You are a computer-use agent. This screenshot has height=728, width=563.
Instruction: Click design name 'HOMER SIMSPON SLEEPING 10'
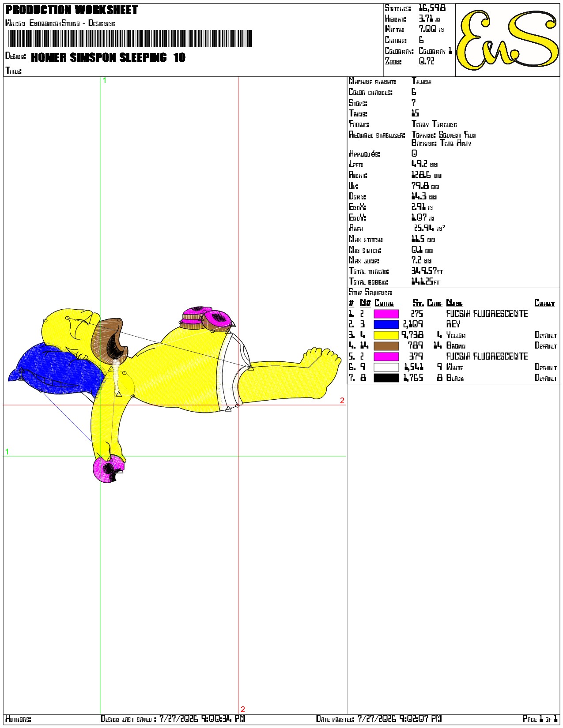click(x=108, y=57)
